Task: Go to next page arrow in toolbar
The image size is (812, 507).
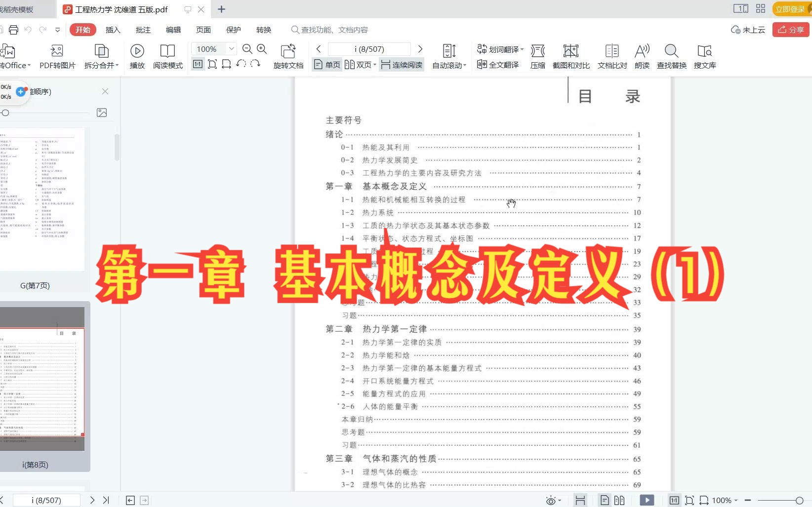Action: pyautogui.click(x=420, y=49)
